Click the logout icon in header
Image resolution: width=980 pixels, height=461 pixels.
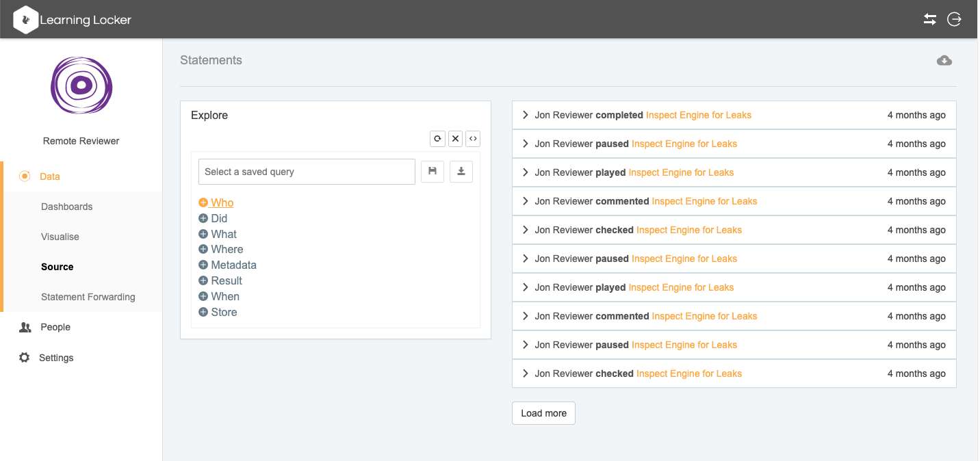click(954, 19)
